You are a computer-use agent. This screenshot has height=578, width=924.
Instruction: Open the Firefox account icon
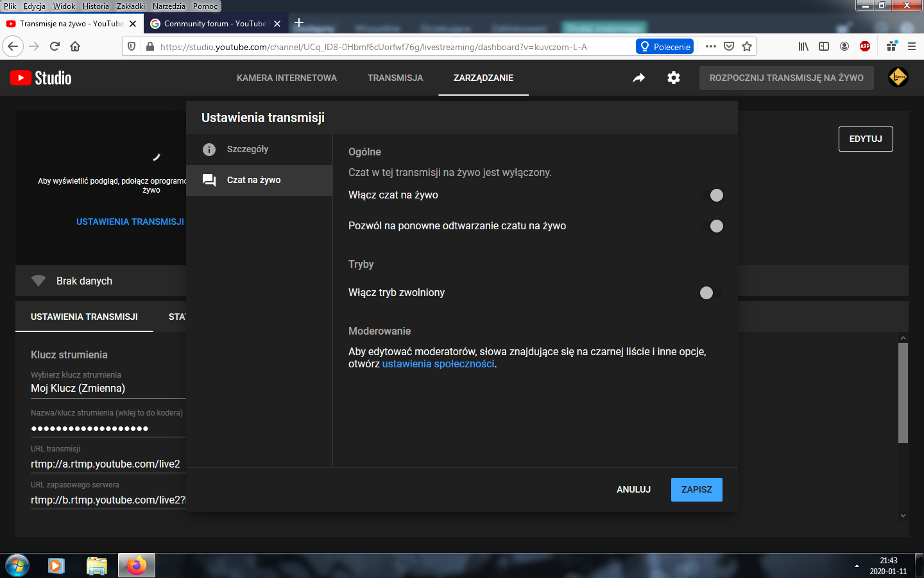[844, 46]
